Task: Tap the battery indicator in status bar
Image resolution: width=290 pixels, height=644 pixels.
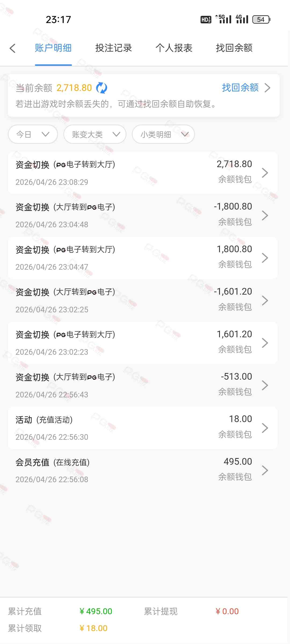Action: point(261,20)
